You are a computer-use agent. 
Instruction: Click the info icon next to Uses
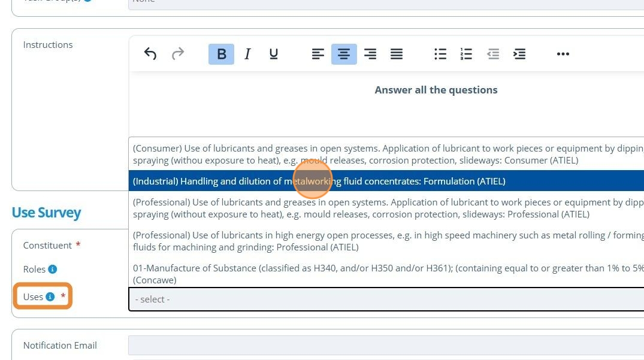50,297
